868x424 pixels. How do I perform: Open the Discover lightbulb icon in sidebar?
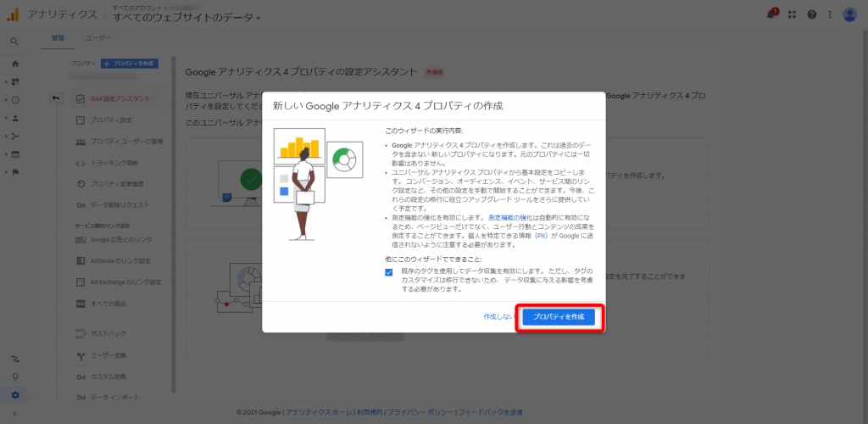(15, 377)
